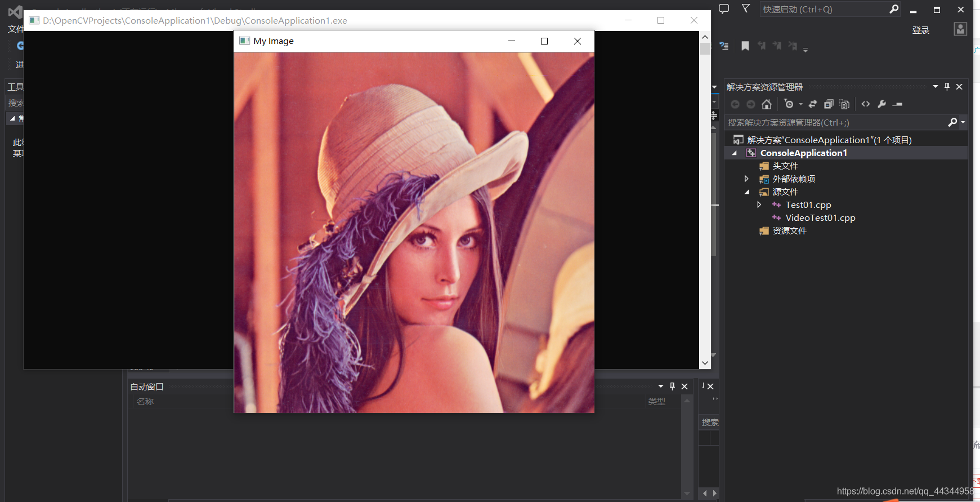The width and height of the screenshot is (980, 502).
Task: Focus the 搜索 box in bottom-right panel
Action: [709, 423]
